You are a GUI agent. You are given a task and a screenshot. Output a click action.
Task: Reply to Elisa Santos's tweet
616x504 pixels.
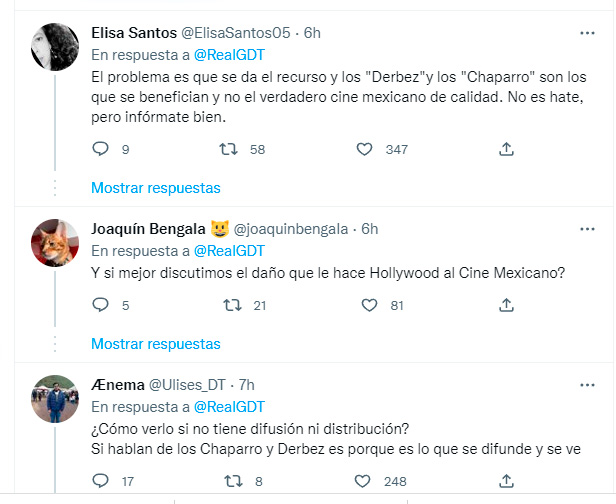click(x=100, y=149)
